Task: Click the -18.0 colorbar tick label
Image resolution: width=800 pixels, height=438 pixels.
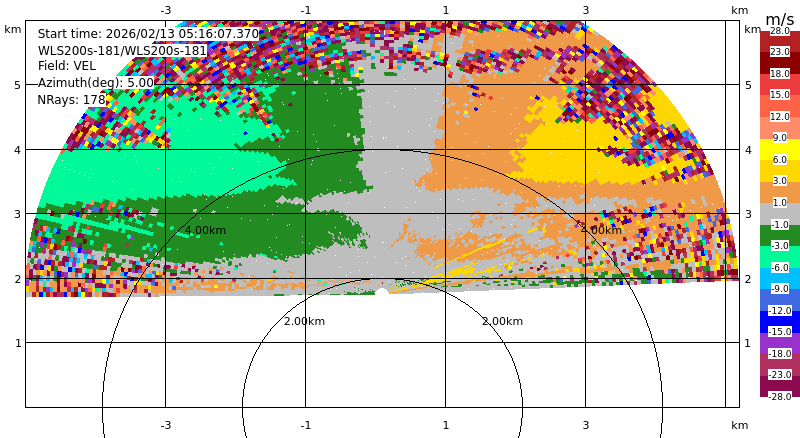Action: (780, 353)
